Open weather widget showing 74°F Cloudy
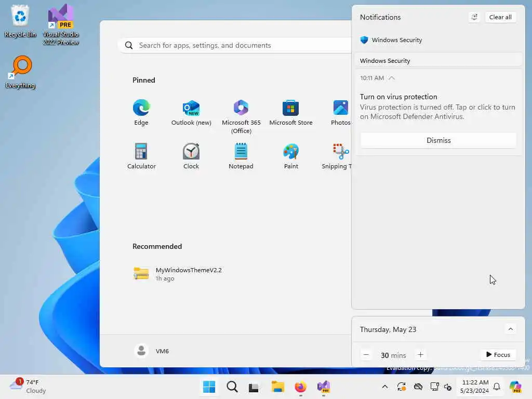The width and height of the screenshot is (532, 399). (28, 387)
